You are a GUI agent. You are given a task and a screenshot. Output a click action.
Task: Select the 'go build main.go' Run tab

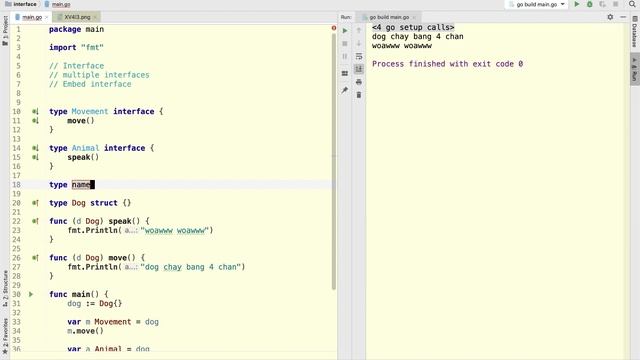[389, 17]
